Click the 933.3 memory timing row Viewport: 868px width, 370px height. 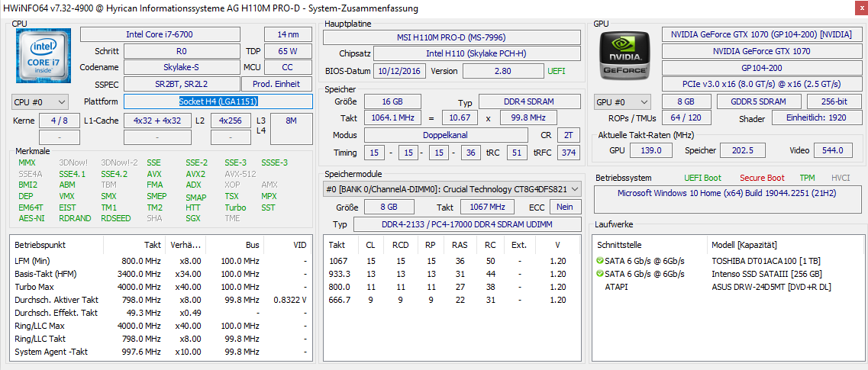[451, 274]
